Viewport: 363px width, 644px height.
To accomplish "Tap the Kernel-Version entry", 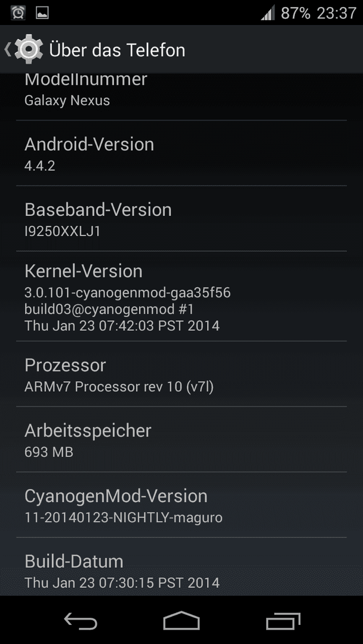I will click(x=181, y=296).
